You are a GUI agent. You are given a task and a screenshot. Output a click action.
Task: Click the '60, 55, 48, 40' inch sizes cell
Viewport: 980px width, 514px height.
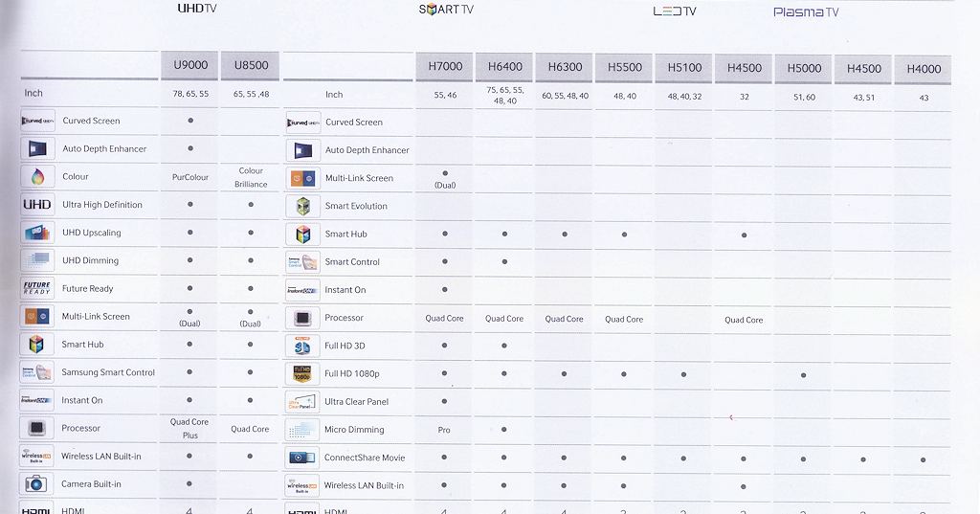[x=565, y=96]
